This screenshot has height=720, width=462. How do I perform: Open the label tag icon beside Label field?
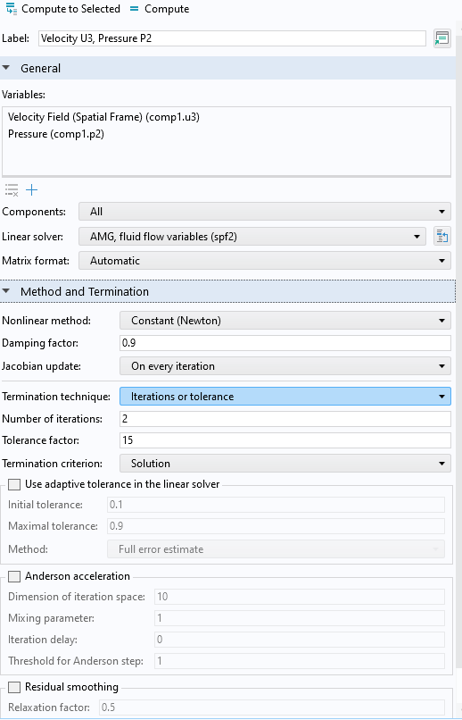point(442,39)
